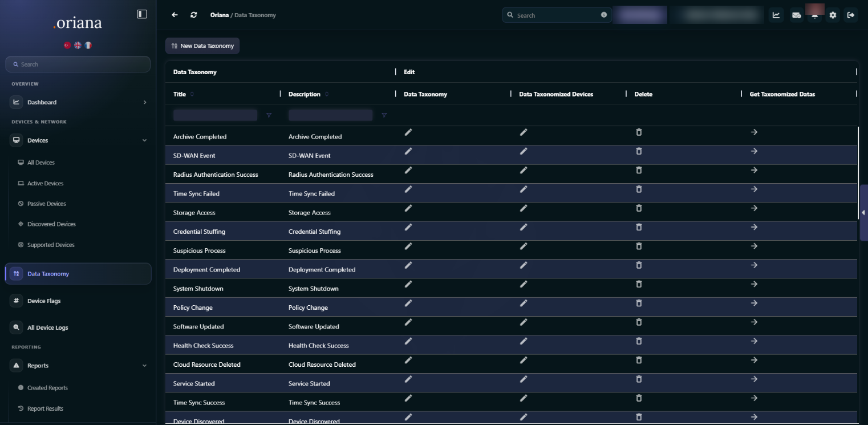Delete the Software Updated taxonomy

point(639,322)
